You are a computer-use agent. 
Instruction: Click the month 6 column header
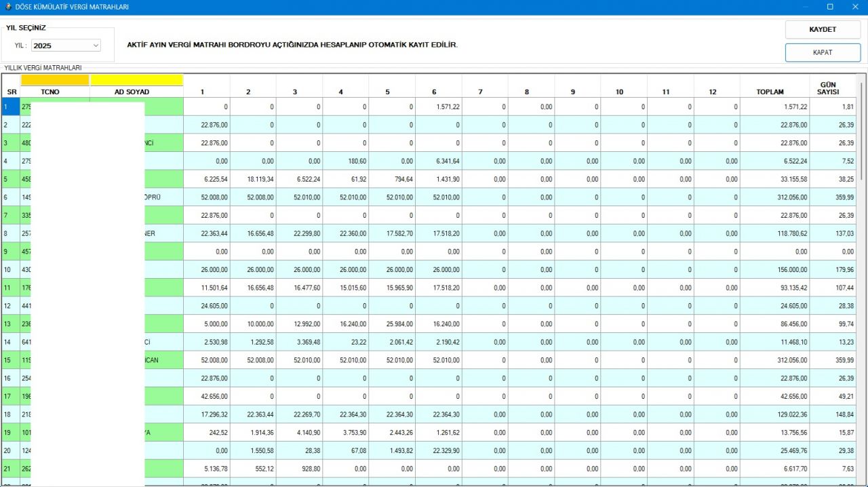pos(434,92)
